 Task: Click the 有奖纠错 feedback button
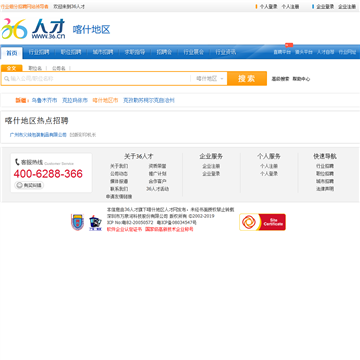tap(29, 185)
